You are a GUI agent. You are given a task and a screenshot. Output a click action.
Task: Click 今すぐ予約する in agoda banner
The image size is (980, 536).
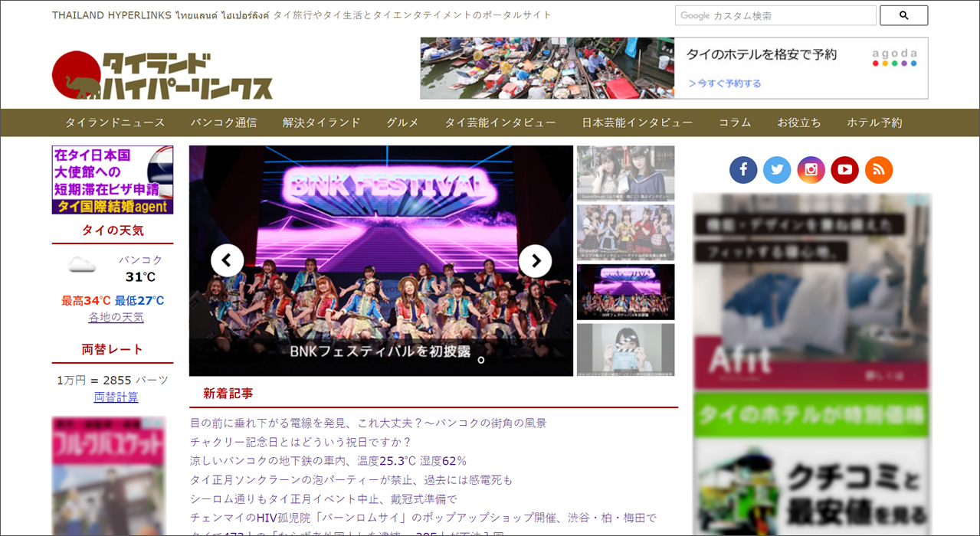pyautogui.click(x=725, y=83)
